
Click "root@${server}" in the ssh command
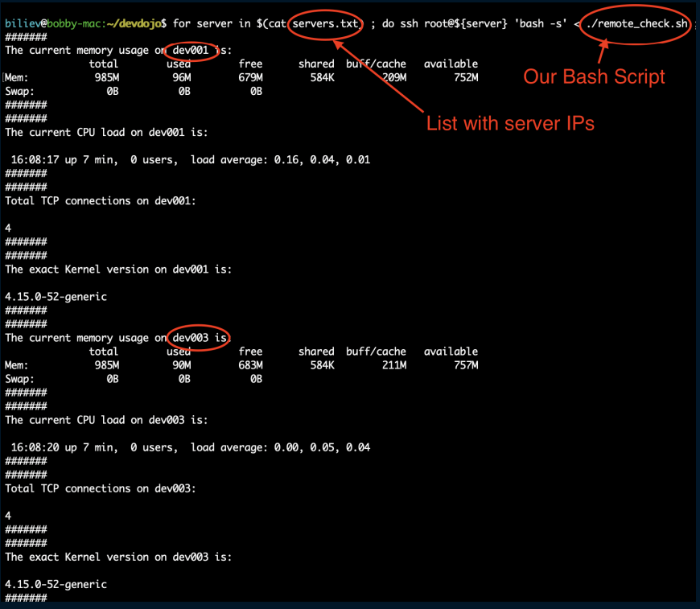pyautogui.click(x=466, y=23)
